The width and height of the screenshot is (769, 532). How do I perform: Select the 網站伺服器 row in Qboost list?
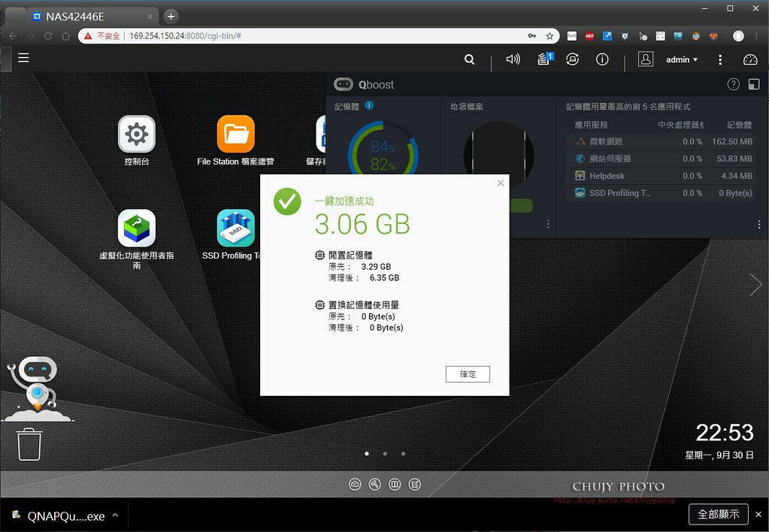point(661,159)
